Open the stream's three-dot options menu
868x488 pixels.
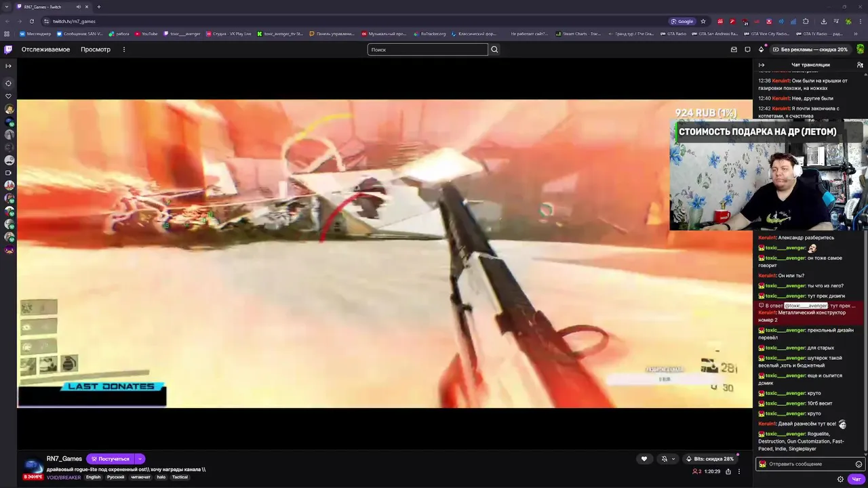[739, 472]
